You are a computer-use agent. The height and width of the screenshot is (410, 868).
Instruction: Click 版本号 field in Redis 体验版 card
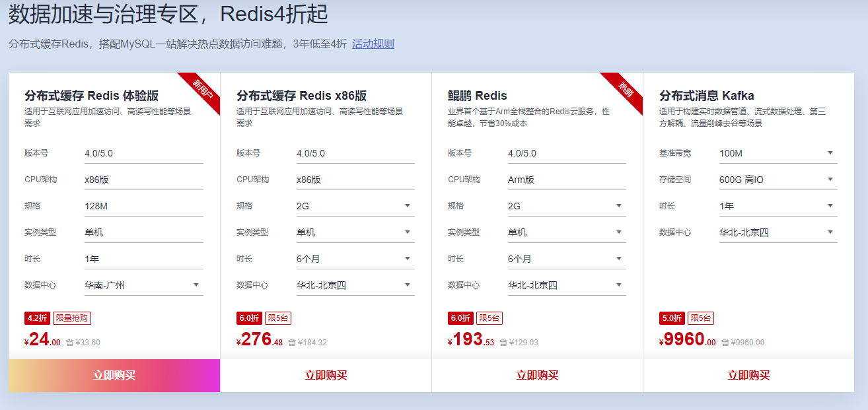coord(144,153)
